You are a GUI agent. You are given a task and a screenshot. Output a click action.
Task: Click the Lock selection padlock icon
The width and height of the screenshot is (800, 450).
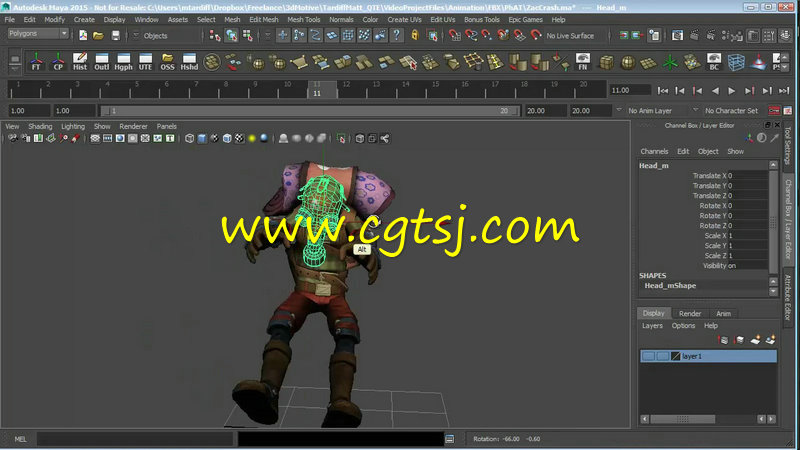pyautogui.click(x=415, y=35)
